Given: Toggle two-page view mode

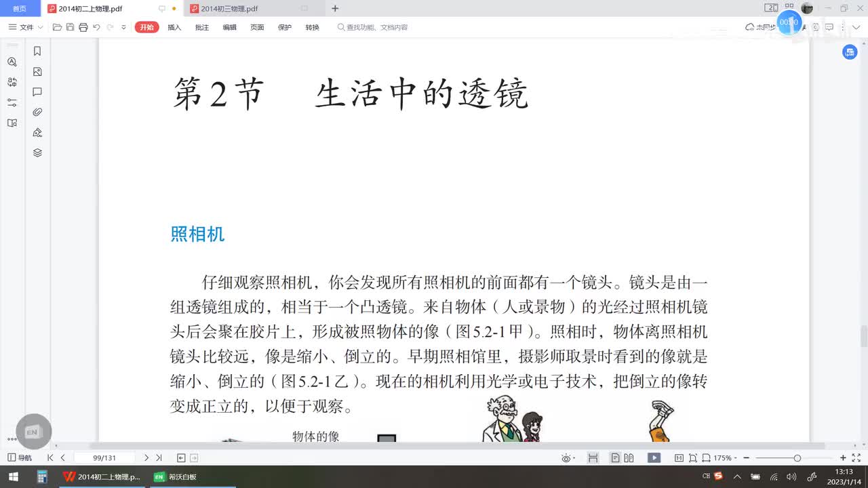Looking at the screenshot, I should coord(629,458).
